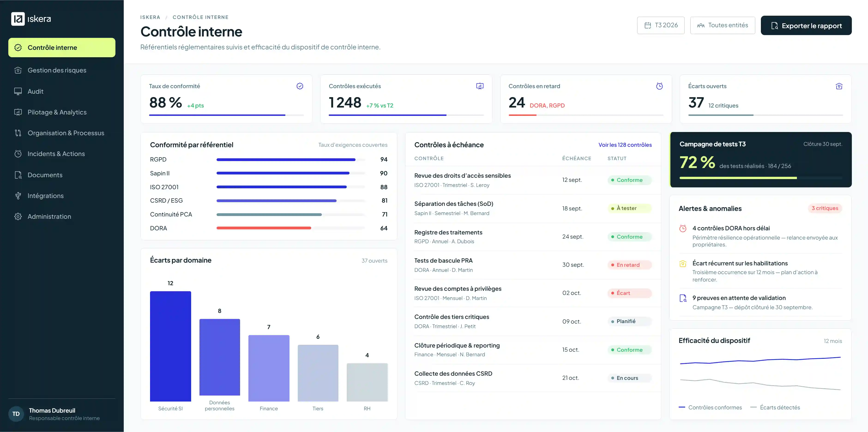Click the Écart status badge
The width and height of the screenshot is (868, 432).
pyautogui.click(x=630, y=293)
